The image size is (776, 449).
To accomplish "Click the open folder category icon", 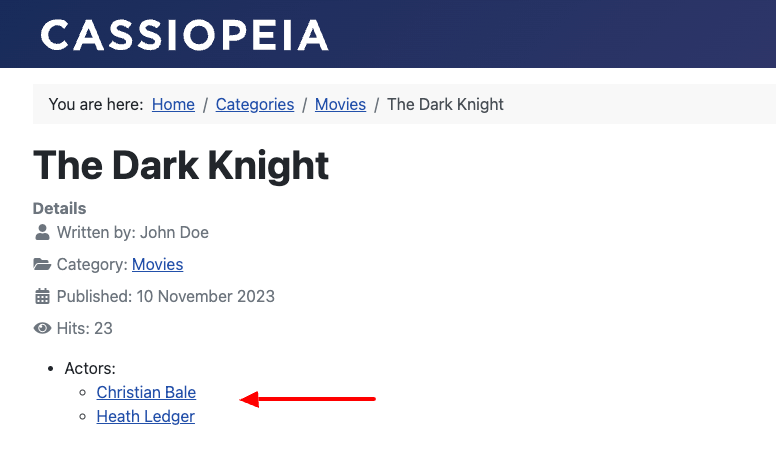I will pos(42,264).
